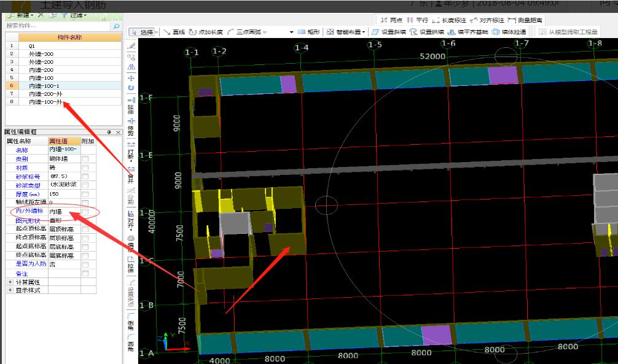This screenshot has height=364, width=618.
Task: Click the 偏移 offset tool
Action: tap(131, 244)
